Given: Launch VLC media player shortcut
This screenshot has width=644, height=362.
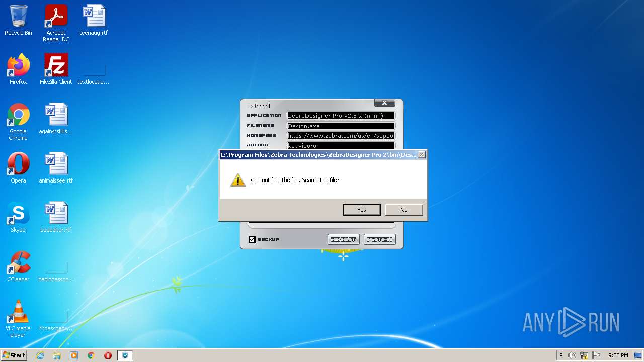Looking at the screenshot, I should [18, 319].
